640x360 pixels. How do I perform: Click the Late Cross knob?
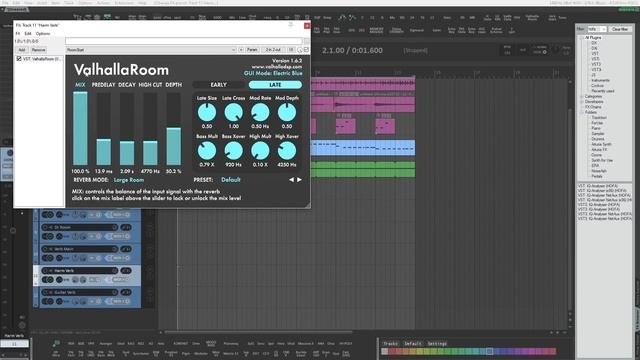pyautogui.click(x=233, y=112)
